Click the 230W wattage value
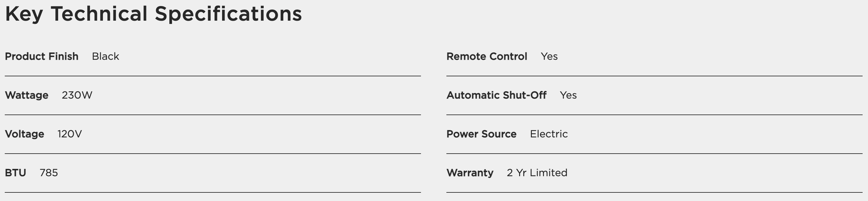This screenshot has width=868, height=201. coord(77,95)
